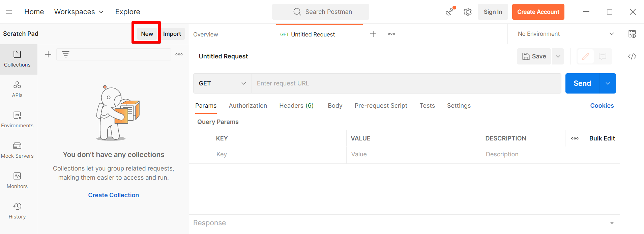Click the plus icon to create a collection
644x234 pixels.
click(x=48, y=54)
